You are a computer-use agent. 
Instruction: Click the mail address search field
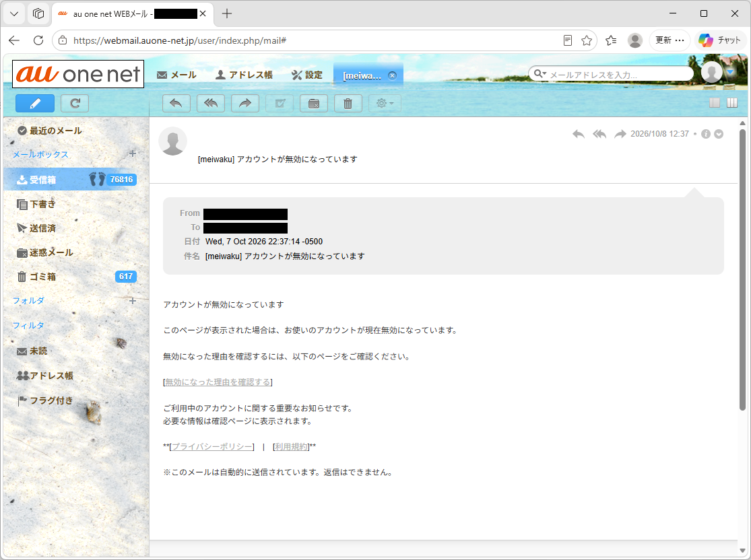(619, 75)
